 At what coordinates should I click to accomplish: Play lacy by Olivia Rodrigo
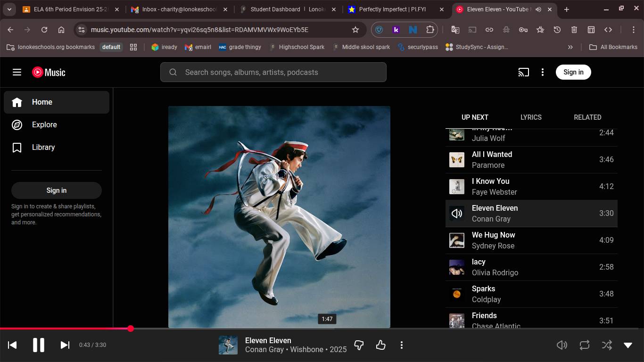click(531, 267)
